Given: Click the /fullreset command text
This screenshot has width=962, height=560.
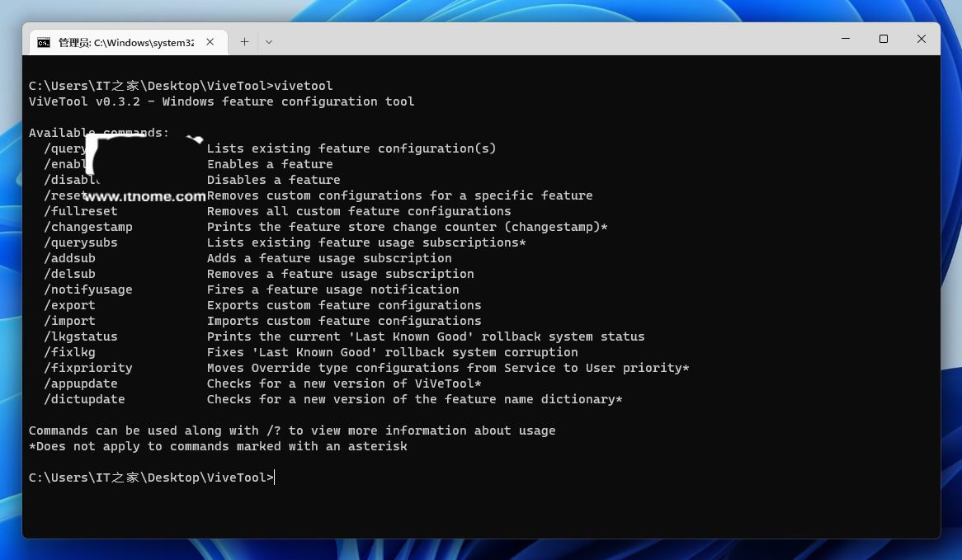Looking at the screenshot, I should (x=80, y=211).
